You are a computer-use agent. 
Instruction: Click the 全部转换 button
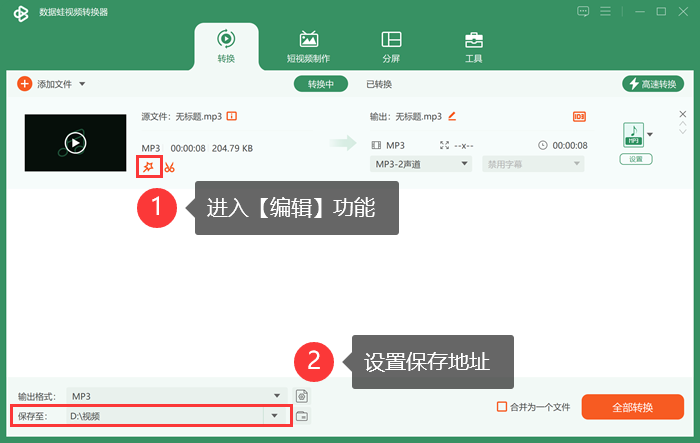click(x=633, y=407)
